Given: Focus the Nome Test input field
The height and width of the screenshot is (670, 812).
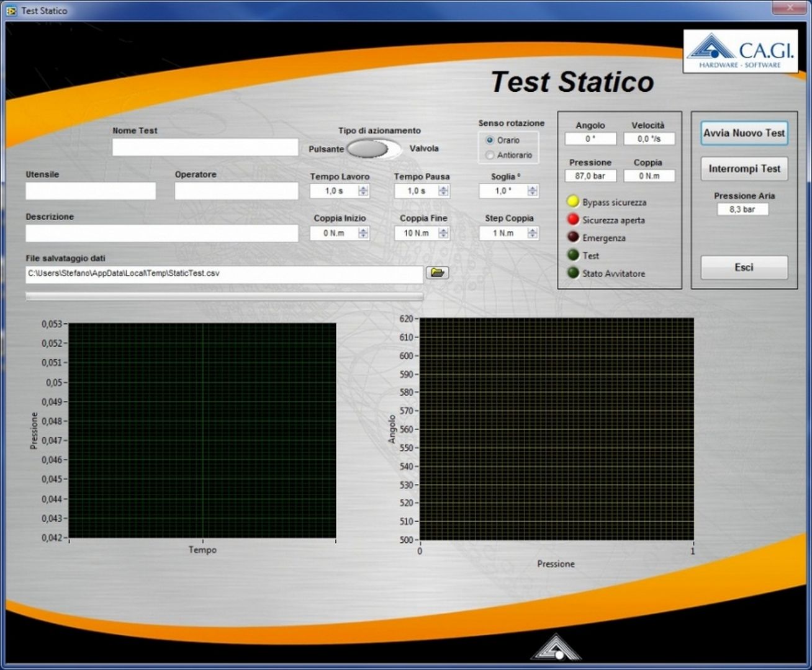Looking at the screenshot, I should 205,147.
